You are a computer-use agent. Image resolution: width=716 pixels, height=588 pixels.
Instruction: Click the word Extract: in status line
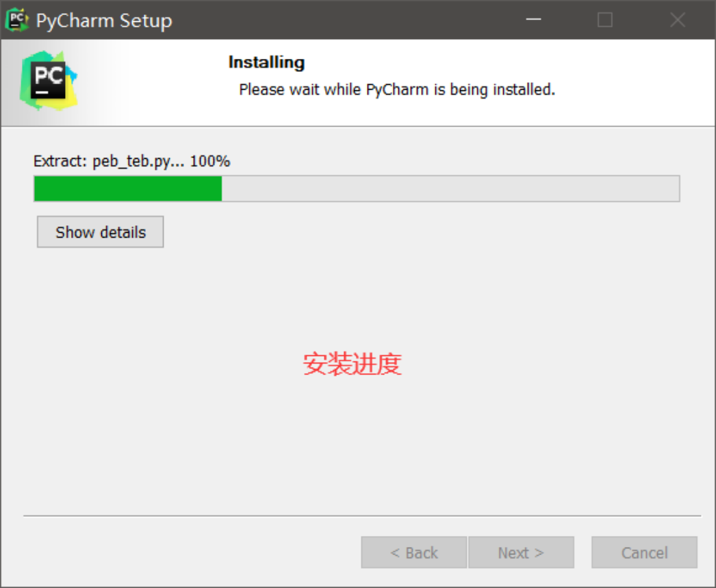[x=60, y=161]
